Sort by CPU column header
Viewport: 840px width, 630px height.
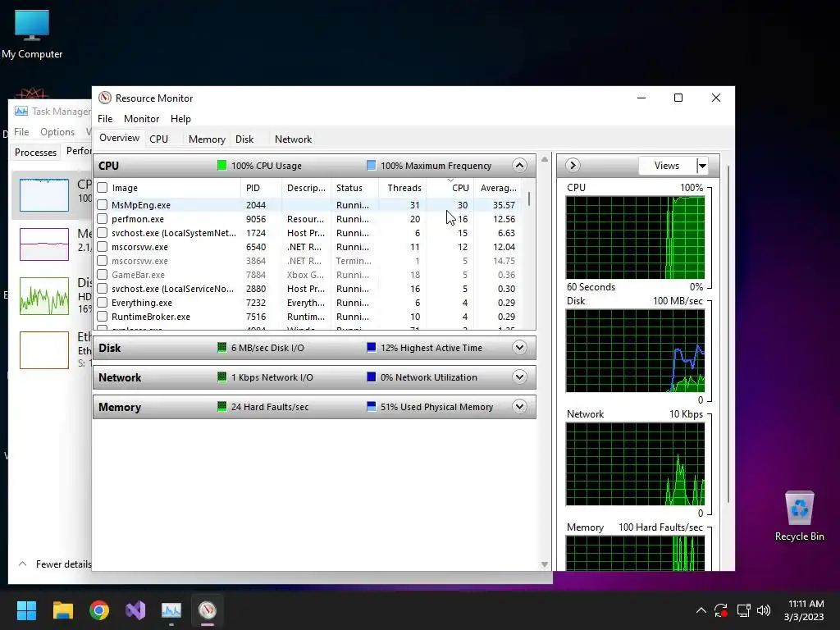click(450, 188)
